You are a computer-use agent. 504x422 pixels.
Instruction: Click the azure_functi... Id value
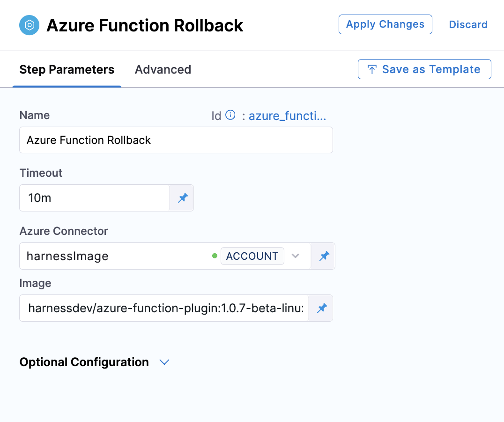pyautogui.click(x=287, y=116)
